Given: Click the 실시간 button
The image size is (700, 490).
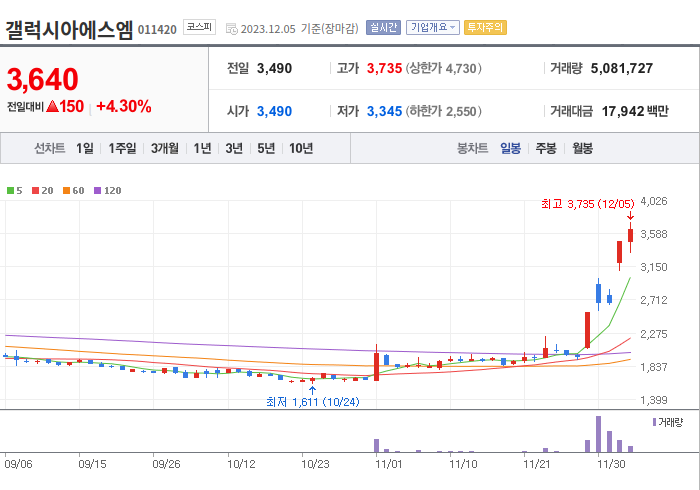Looking at the screenshot, I should coord(383,27).
